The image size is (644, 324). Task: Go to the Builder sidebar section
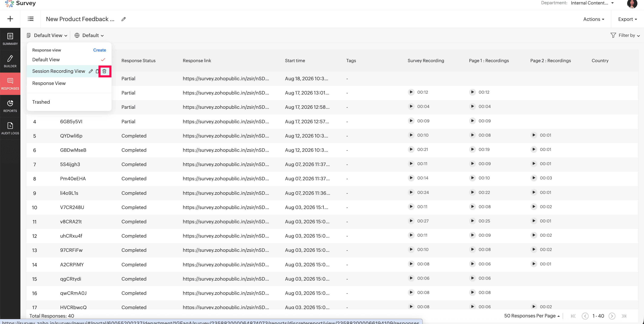click(x=10, y=61)
